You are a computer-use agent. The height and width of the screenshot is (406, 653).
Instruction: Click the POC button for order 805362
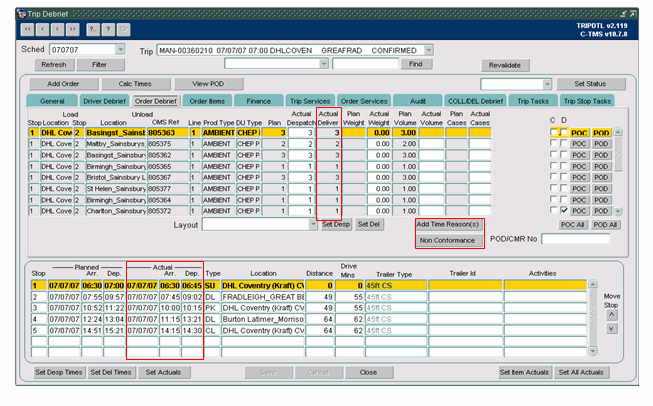tap(579, 155)
